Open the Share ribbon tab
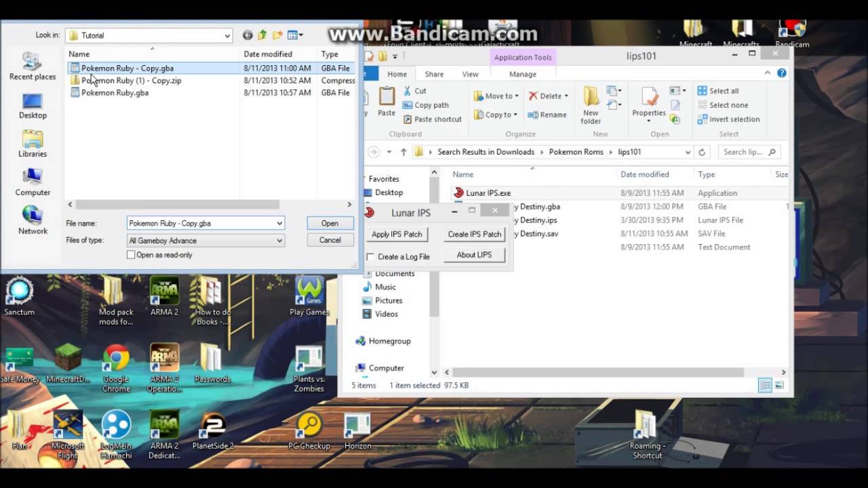Viewport: 868px width, 488px height. click(434, 74)
